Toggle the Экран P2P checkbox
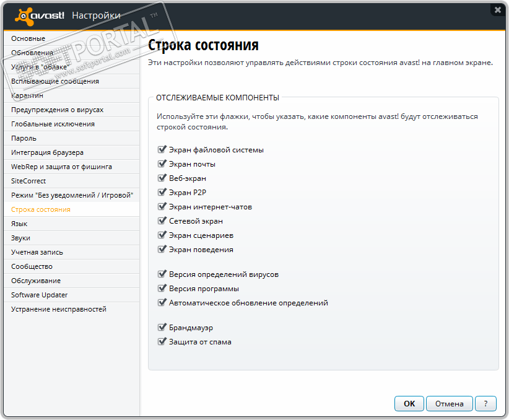This screenshot has width=509, height=420. (x=162, y=193)
